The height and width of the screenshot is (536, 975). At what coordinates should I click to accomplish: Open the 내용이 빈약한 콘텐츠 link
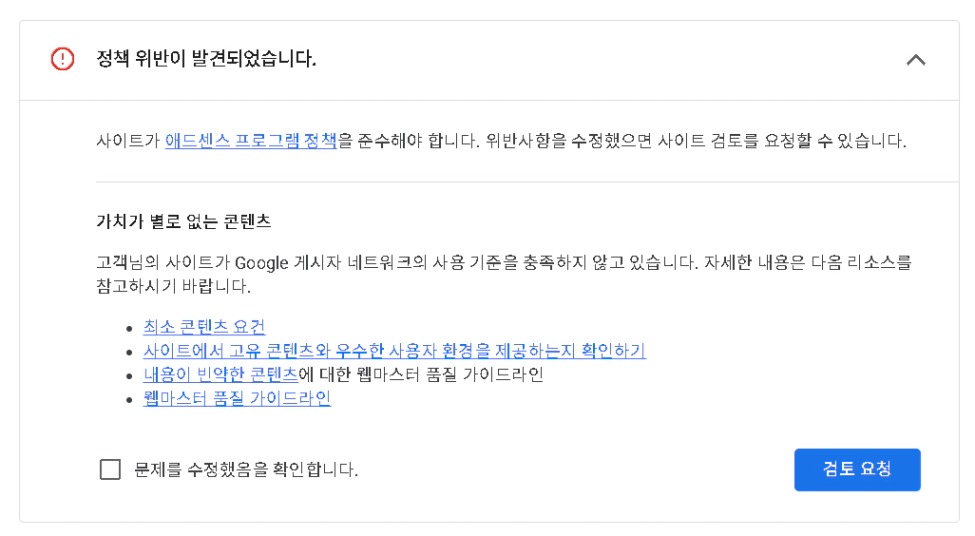[220, 375]
